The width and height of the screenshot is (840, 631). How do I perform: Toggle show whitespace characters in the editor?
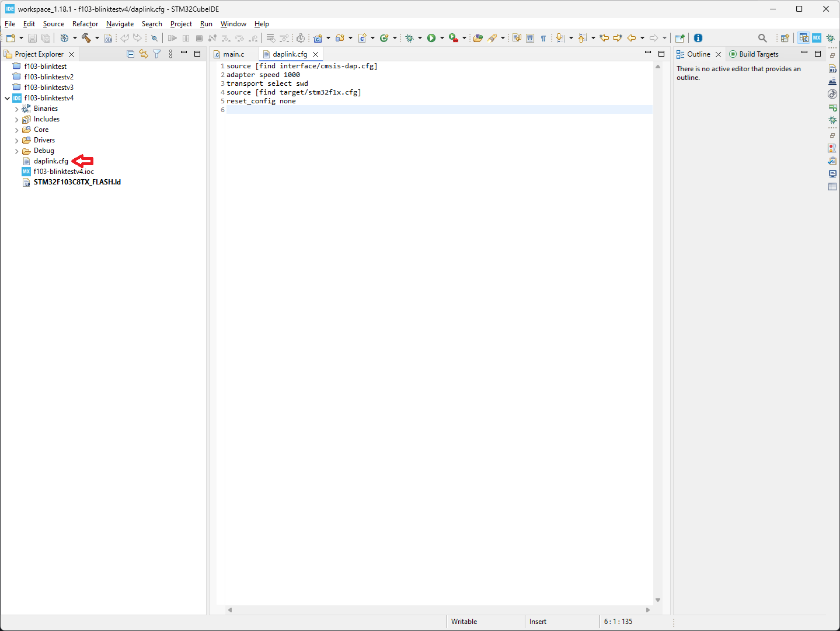tap(543, 37)
